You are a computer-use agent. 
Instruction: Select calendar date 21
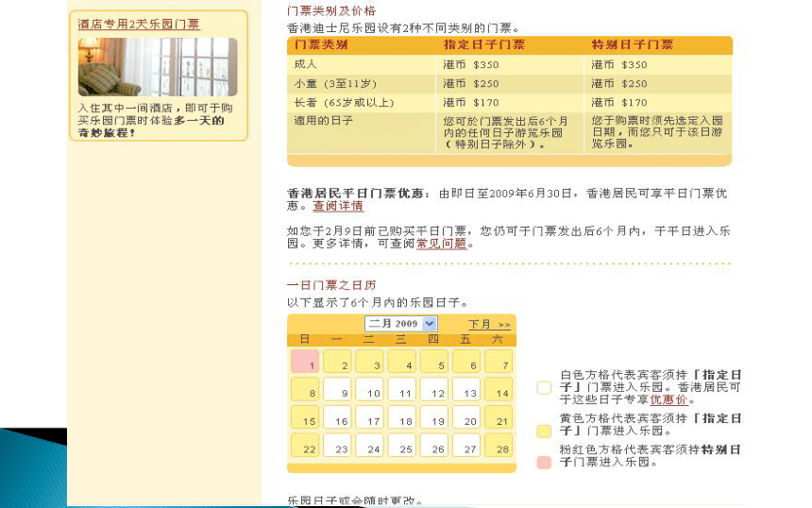click(499, 417)
